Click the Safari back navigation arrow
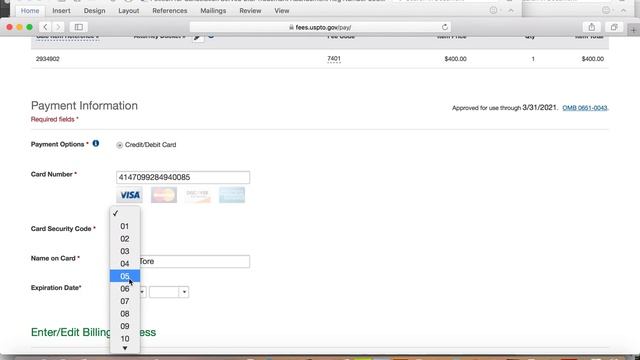 pos(45,27)
